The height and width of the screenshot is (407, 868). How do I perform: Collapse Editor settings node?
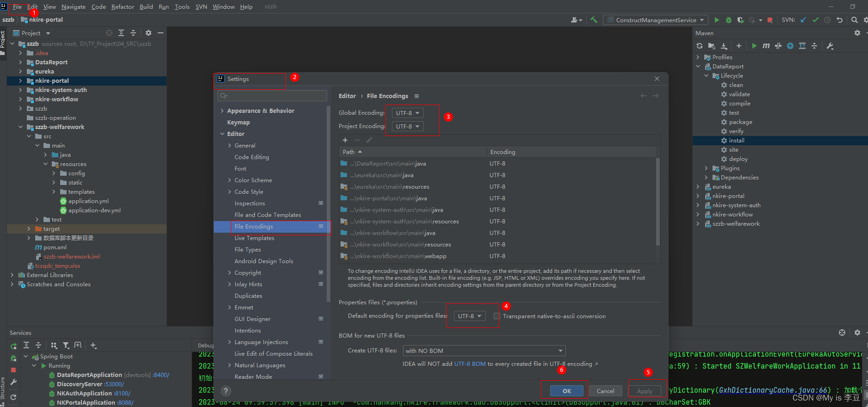coord(223,134)
